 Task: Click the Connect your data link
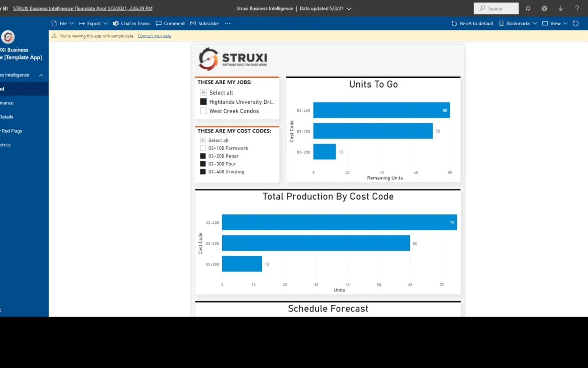154,36
